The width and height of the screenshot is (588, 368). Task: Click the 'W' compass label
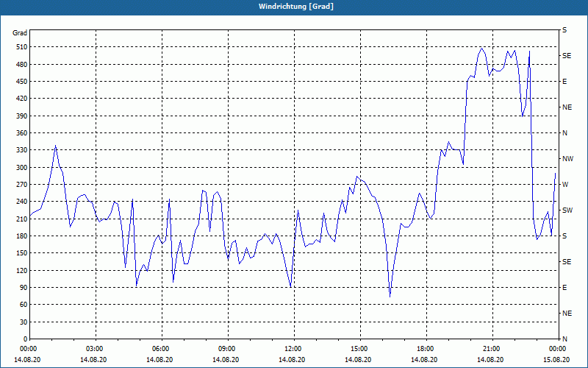tap(565, 185)
